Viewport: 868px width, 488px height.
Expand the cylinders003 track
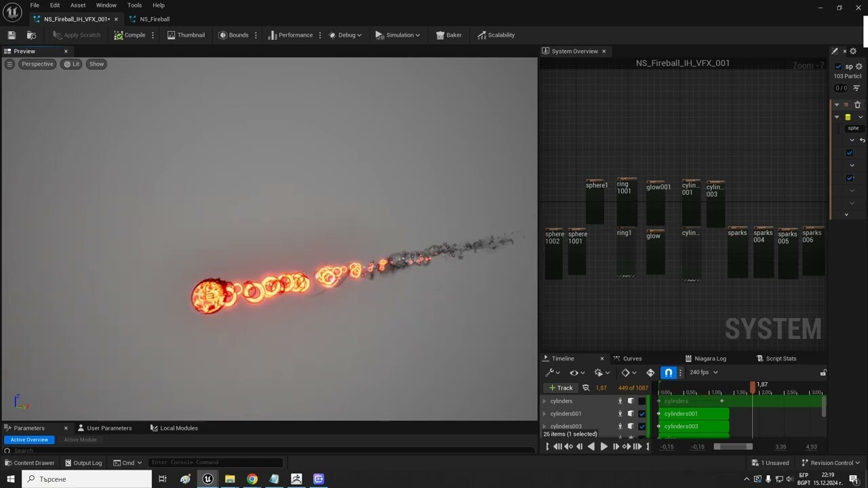[544, 426]
